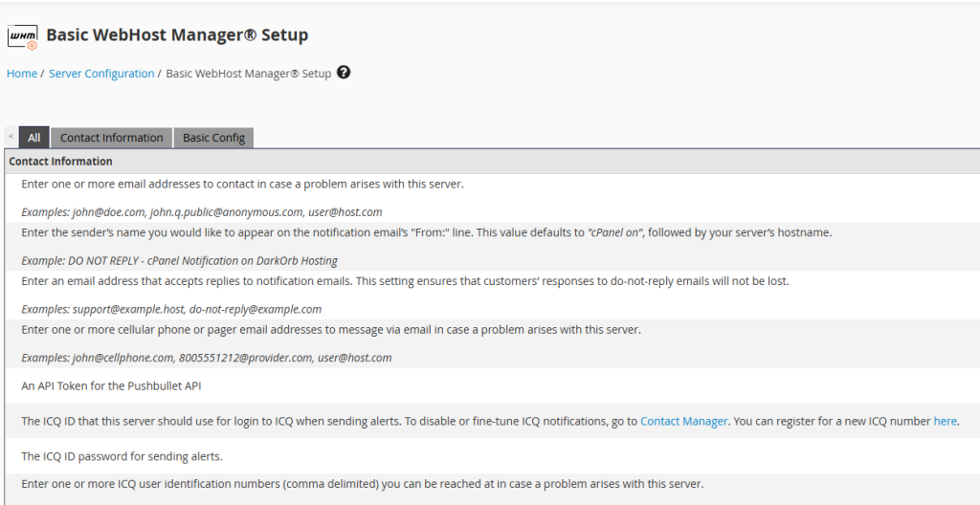The image size is (980, 505).
Task: Click the cellular phone or pager description
Action: tap(330, 330)
